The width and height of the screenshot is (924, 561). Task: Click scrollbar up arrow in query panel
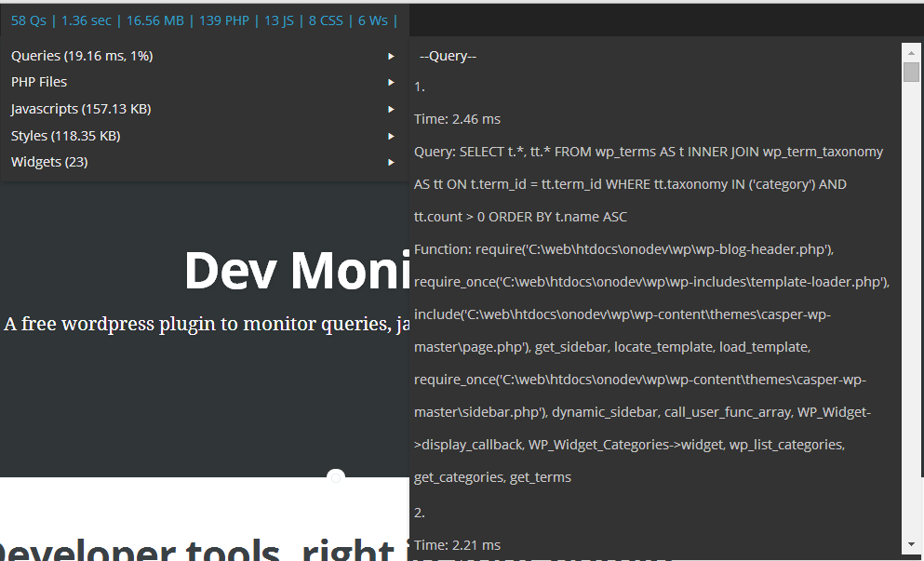(x=911, y=52)
